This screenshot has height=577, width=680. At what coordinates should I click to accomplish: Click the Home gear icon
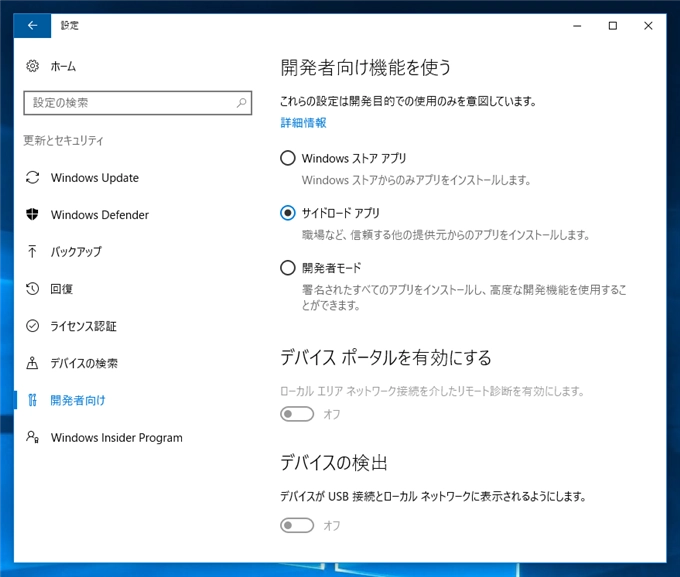(33, 66)
